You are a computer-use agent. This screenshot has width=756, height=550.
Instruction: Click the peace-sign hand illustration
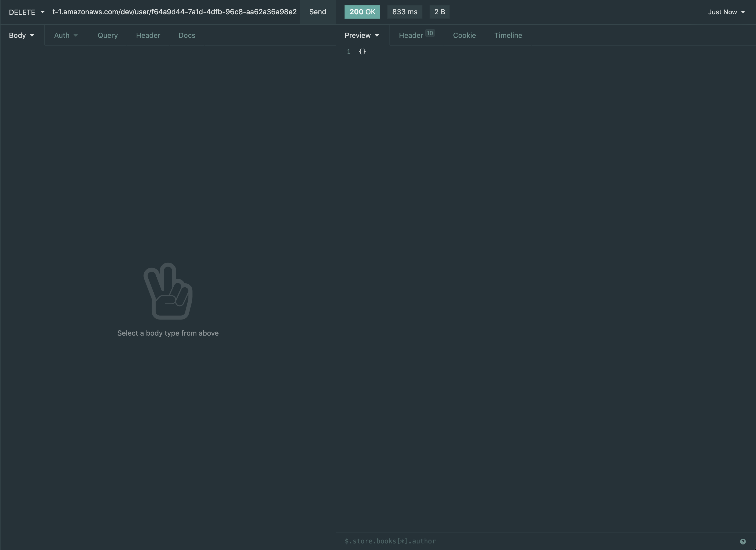pyautogui.click(x=168, y=291)
